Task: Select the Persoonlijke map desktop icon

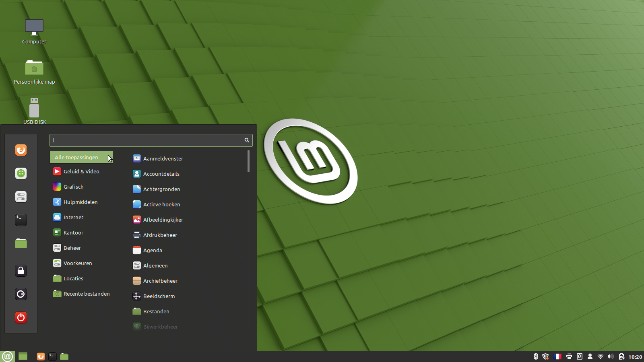Action: coord(34,72)
